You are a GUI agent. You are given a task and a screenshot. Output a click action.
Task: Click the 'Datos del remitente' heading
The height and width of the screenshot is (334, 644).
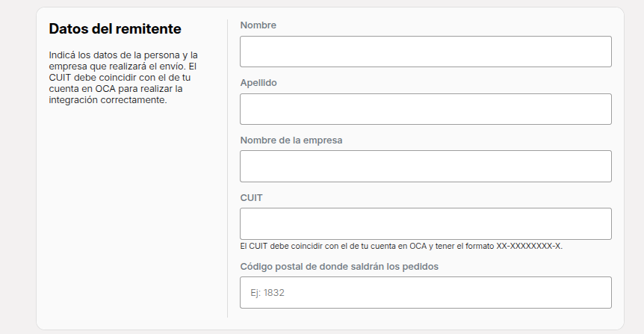point(115,28)
